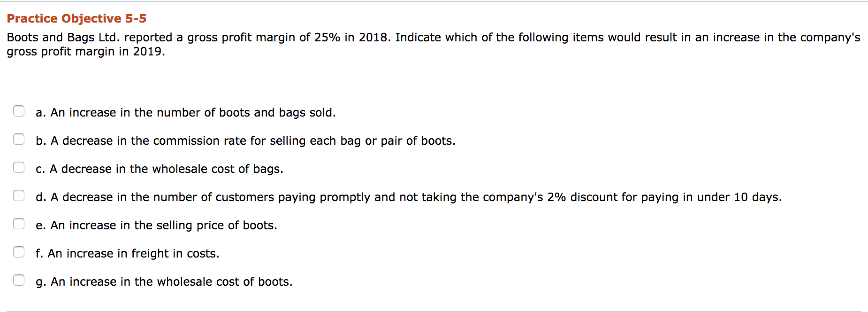This screenshot has width=868, height=312.
Task: Click the label text of option a
Action: (185, 112)
